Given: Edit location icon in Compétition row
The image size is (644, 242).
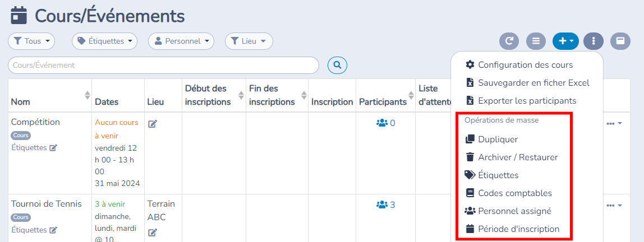Looking at the screenshot, I should [x=153, y=123].
